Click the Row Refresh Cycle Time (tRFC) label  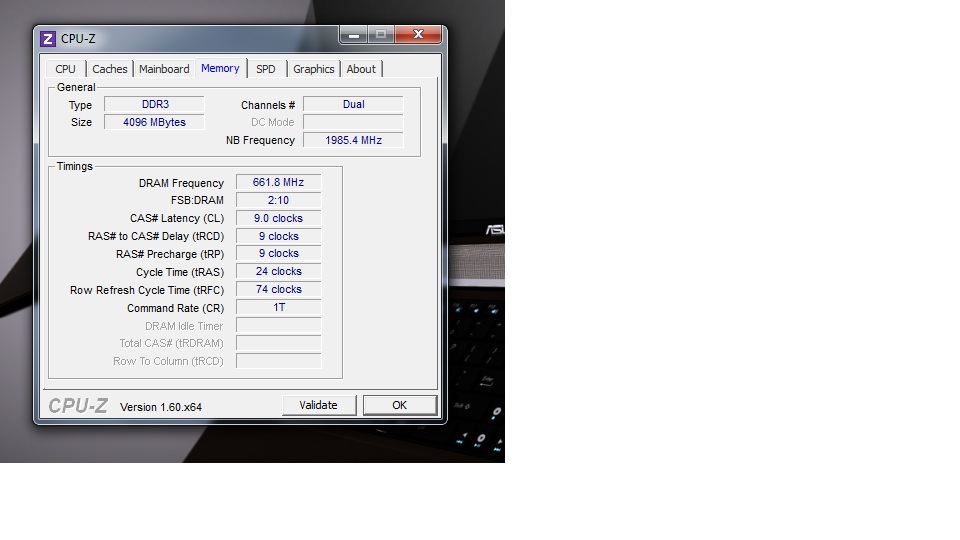tap(147, 290)
